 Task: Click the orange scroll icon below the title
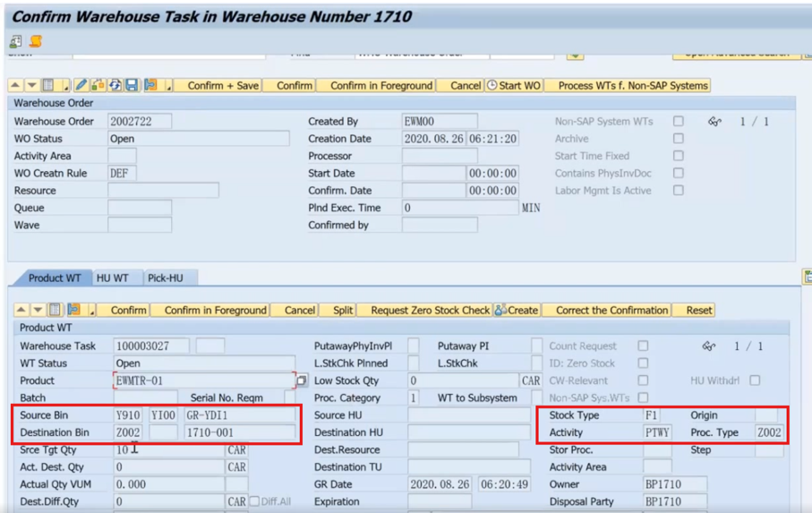(x=35, y=41)
